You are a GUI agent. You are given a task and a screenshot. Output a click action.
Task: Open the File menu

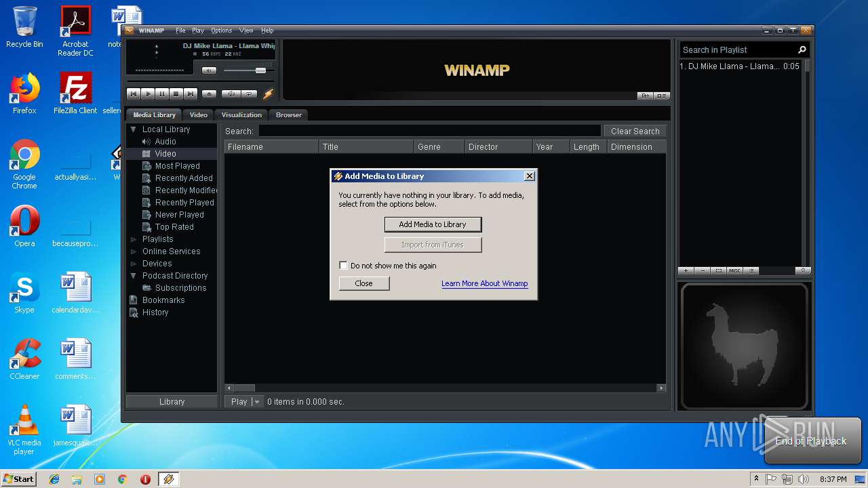tap(180, 30)
